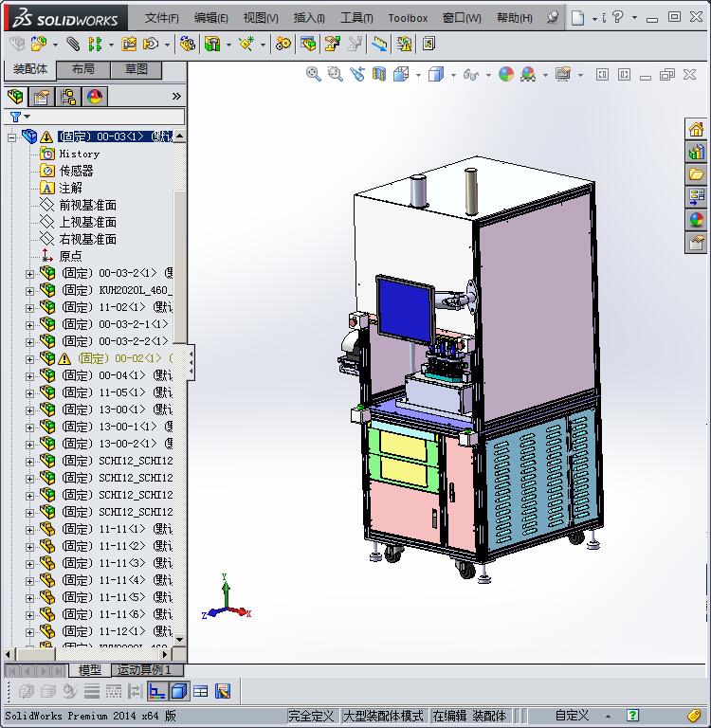Open the ConfigurationManager tab icon

click(x=68, y=97)
